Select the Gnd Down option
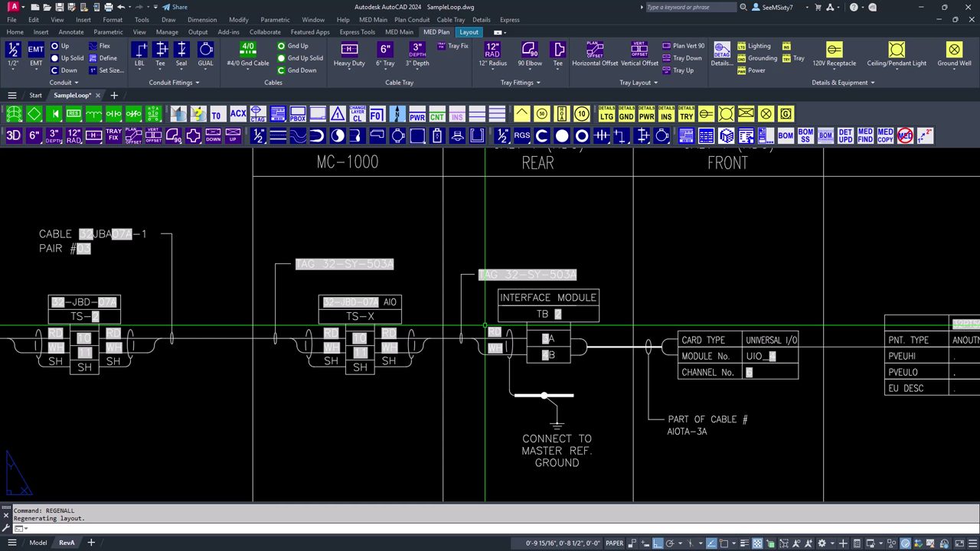The image size is (980, 551). coord(297,70)
